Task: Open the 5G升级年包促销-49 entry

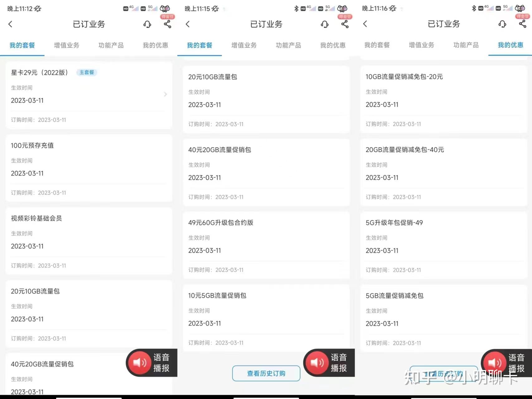Action: 444,245
